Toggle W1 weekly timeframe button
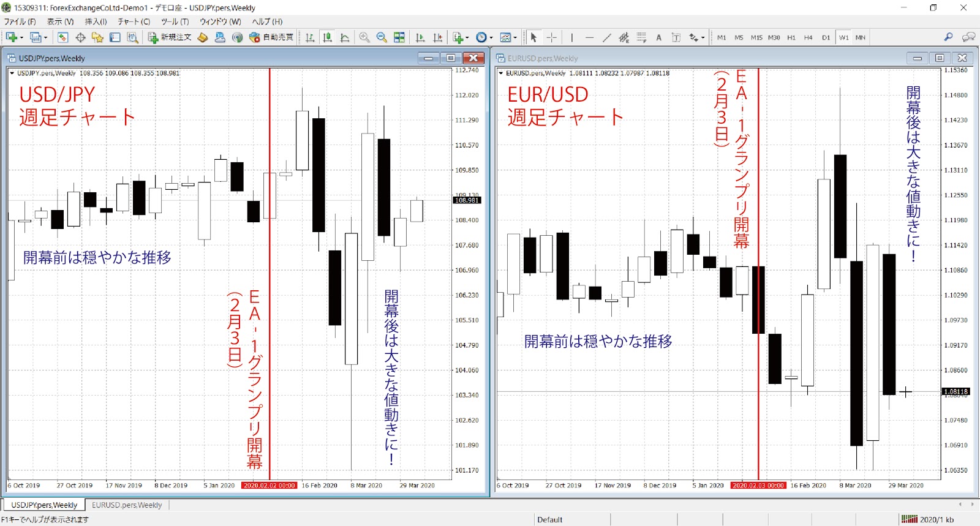 [843, 37]
